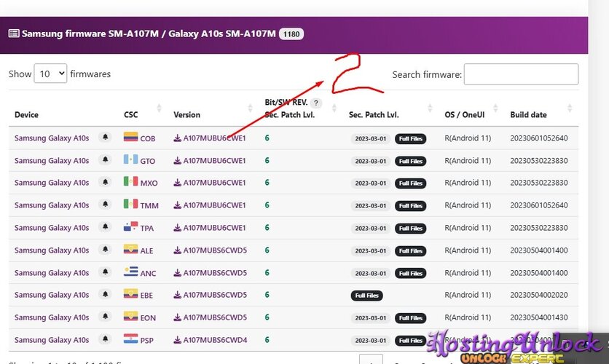The height and width of the screenshot is (364, 609).
Task: Click the bell icon in the COB row
Action: click(x=105, y=137)
